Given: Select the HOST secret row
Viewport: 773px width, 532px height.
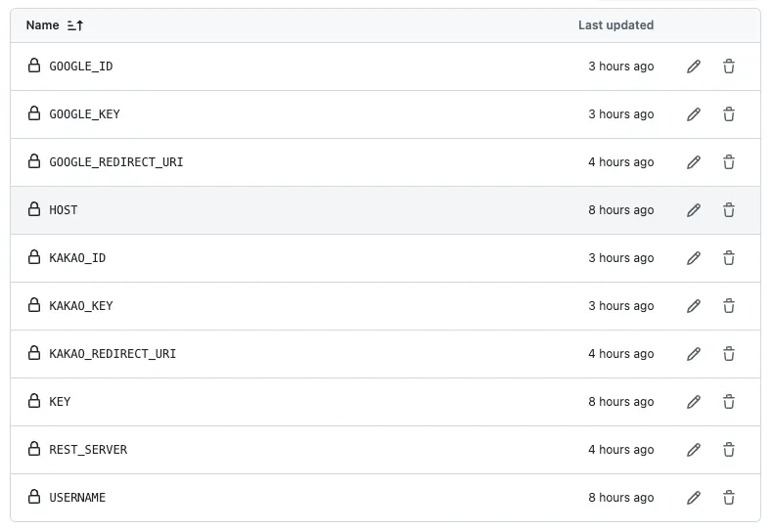Looking at the screenshot, I should 294,210.
